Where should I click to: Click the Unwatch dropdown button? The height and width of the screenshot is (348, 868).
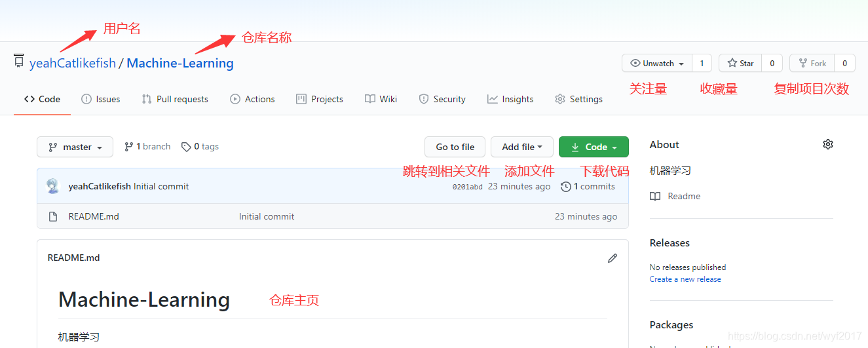point(656,63)
